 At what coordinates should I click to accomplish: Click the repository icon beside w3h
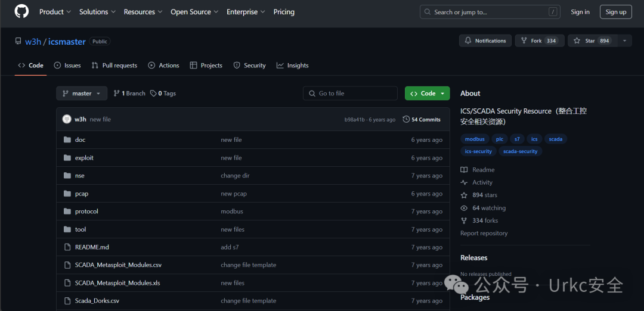18,41
